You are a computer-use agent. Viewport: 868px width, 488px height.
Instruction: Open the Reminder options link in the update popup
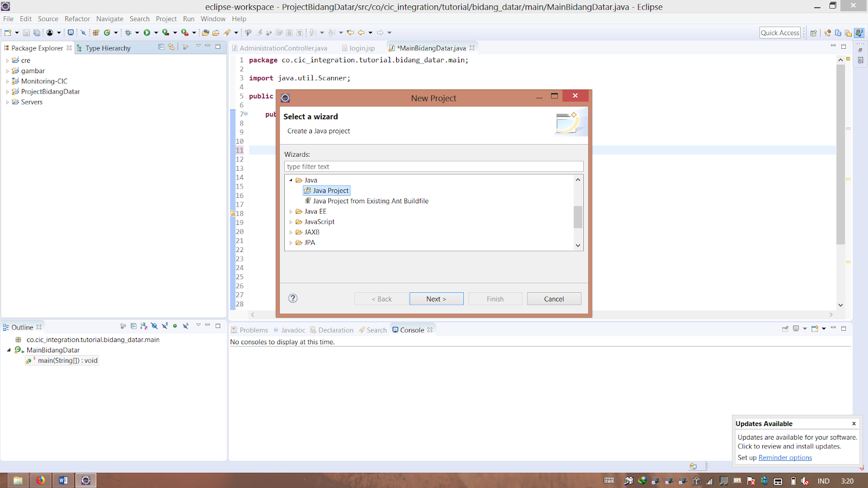click(x=785, y=457)
